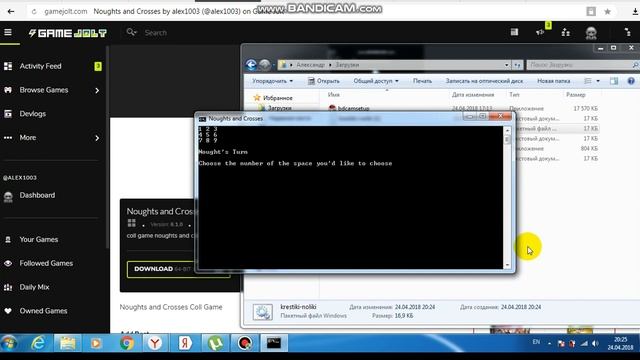
Task: Click the taskbar volume icon
Action: 595,344
